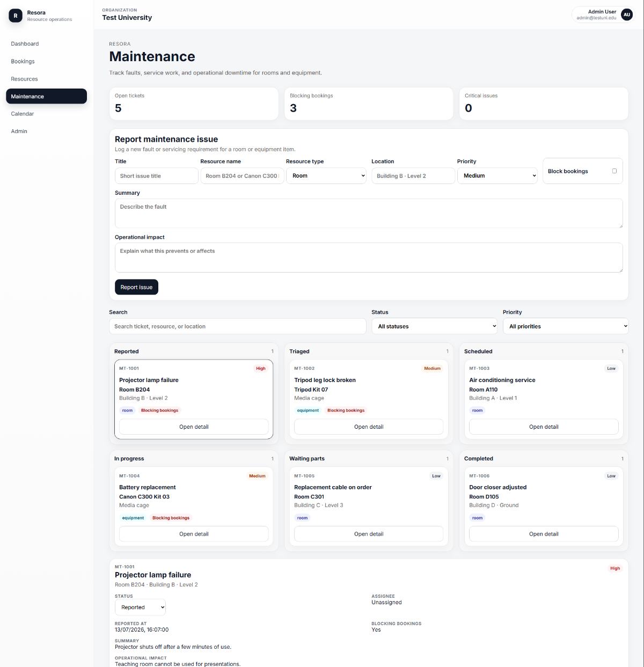This screenshot has height=667, width=644.
Task: Click the MT-1006 ticket ID
Action: click(479, 476)
